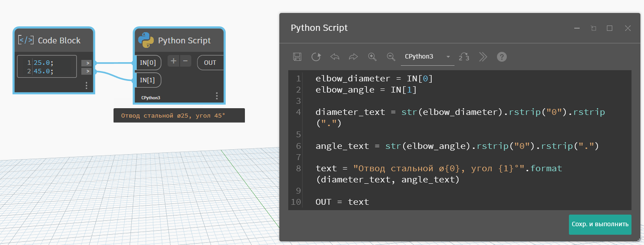Save the script with the floppy disk icon

297,57
